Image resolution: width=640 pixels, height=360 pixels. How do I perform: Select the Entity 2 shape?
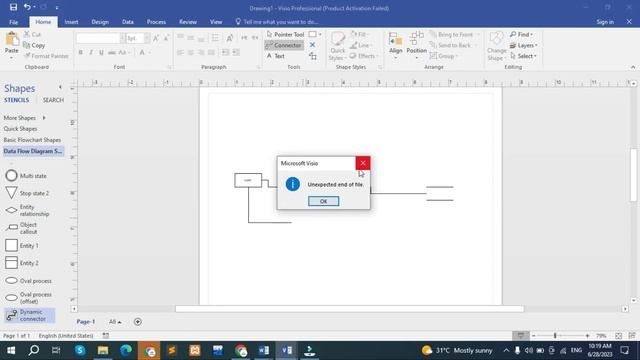pos(22,263)
